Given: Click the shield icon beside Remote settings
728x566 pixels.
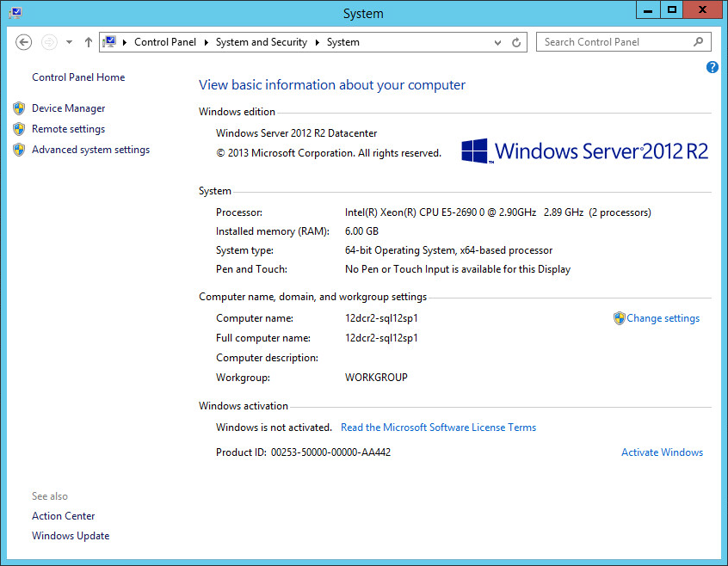Looking at the screenshot, I should coord(19,129).
